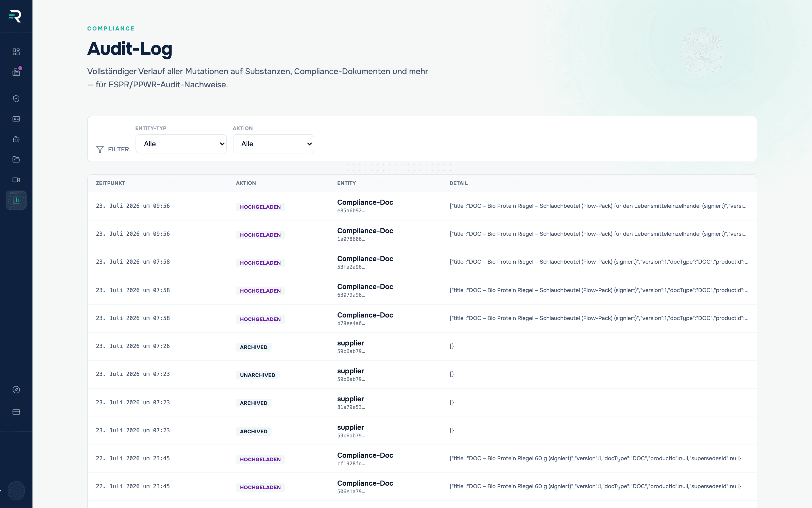The height and width of the screenshot is (508, 812).
Task: Select entity ID e85a6b92
Action: [x=351, y=211]
